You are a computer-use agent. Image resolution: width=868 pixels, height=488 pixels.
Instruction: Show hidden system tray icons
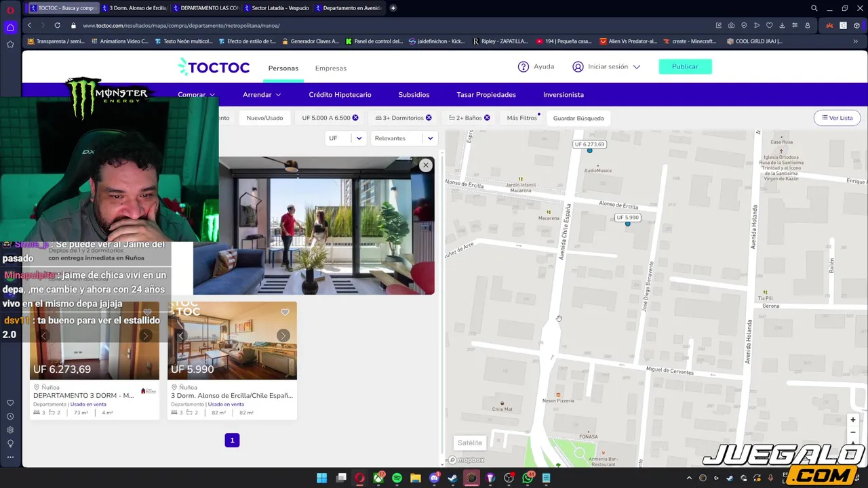(x=689, y=478)
